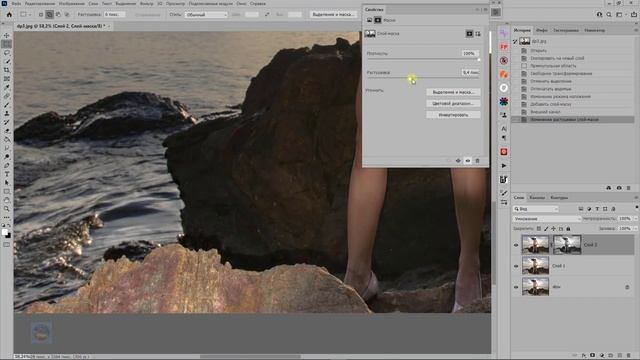Open the colorful flower plugin icon
Viewport: 640px width, 360px height.
click(x=504, y=101)
